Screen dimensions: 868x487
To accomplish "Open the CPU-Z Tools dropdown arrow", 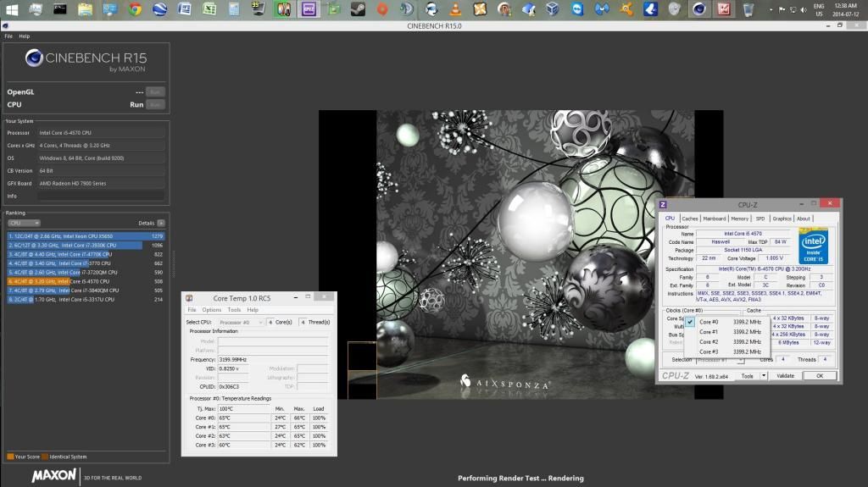I will 763,376.
